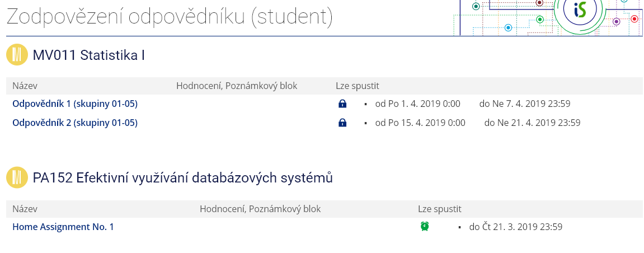Click the Lze spustit header under PA152

tap(440, 209)
